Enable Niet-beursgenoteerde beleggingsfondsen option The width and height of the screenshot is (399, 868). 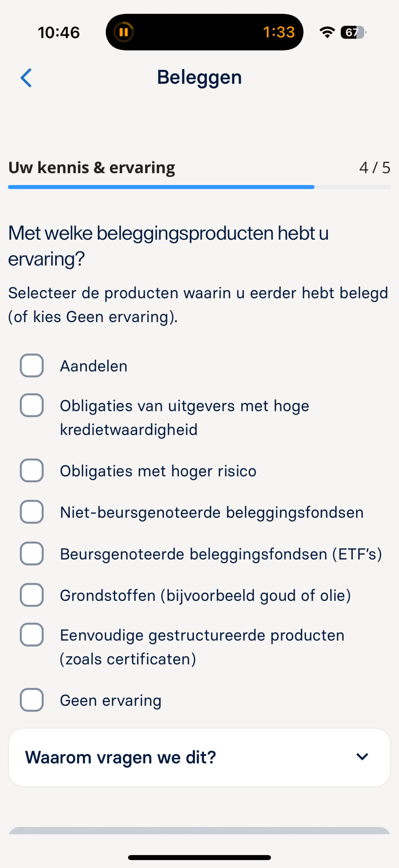[32, 512]
